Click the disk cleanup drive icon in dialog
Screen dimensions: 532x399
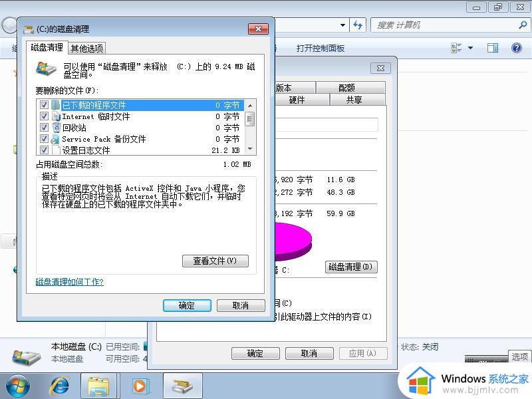tap(46, 69)
